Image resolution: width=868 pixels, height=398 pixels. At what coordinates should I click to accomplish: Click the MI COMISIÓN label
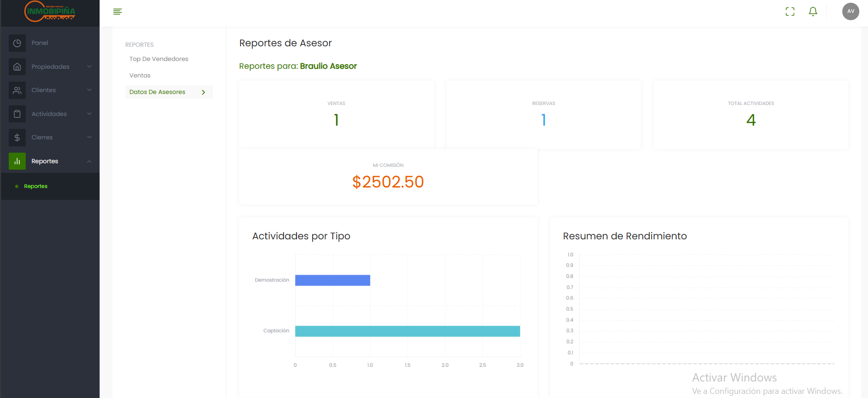(x=388, y=165)
